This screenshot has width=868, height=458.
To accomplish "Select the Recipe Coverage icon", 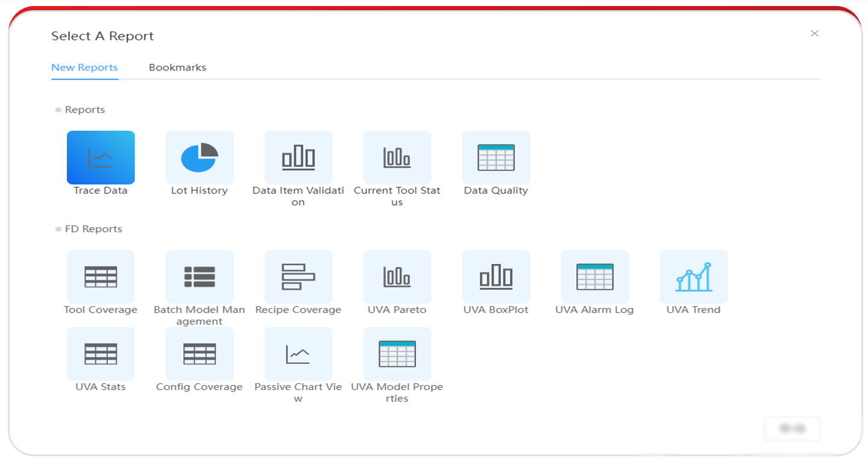I will tap(298, 277).
